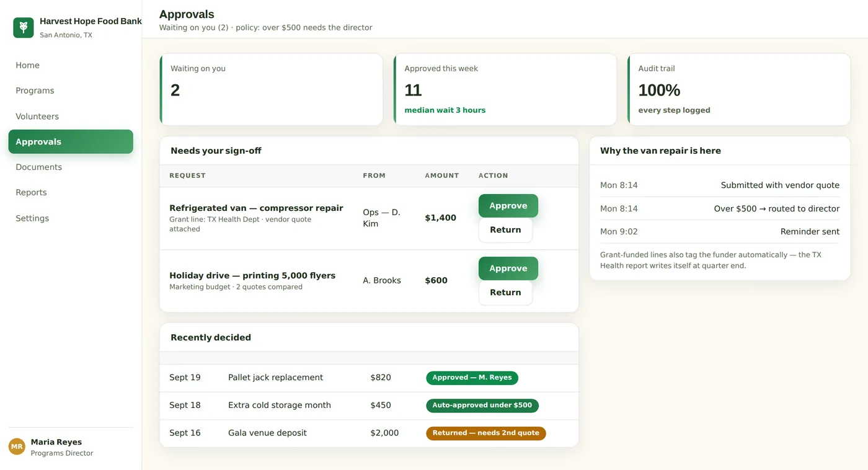Click the Submitted with vendor quote entry
The height and width of the screenshot is (470, 868).
click(720, 185)
